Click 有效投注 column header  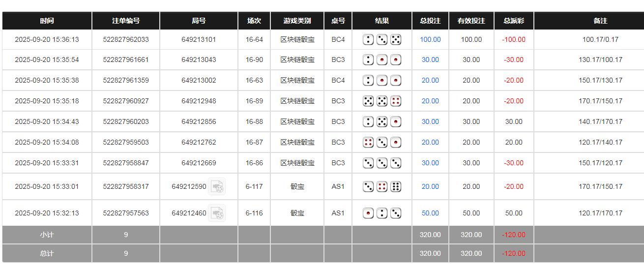(x=471, y=21)
